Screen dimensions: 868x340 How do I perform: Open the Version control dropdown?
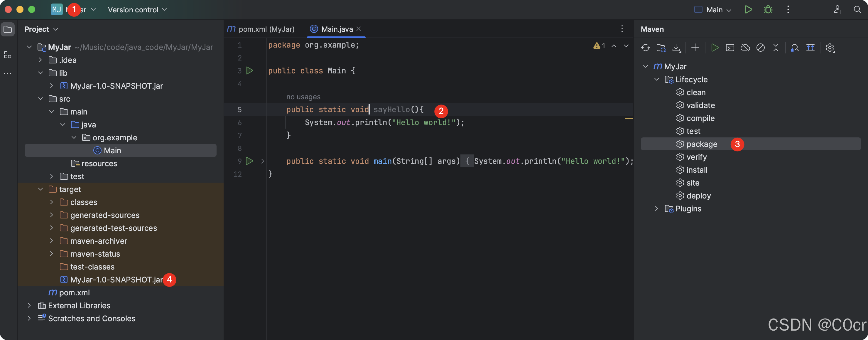(137, 10)
